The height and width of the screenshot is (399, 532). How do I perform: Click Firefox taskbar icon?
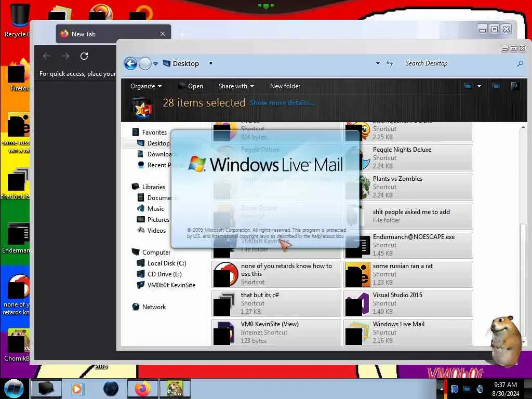pyautogui.click(x=142, y=389)
